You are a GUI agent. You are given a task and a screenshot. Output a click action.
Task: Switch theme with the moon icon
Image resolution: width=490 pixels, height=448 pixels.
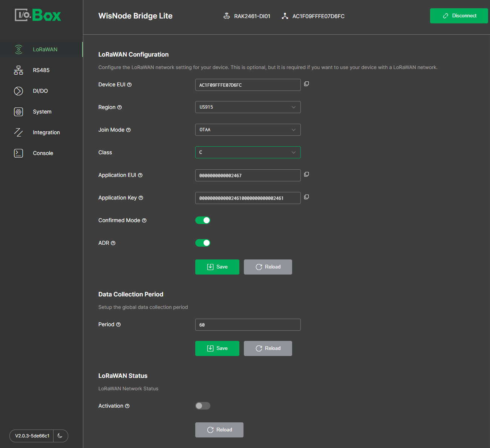(x=60, y=436)
